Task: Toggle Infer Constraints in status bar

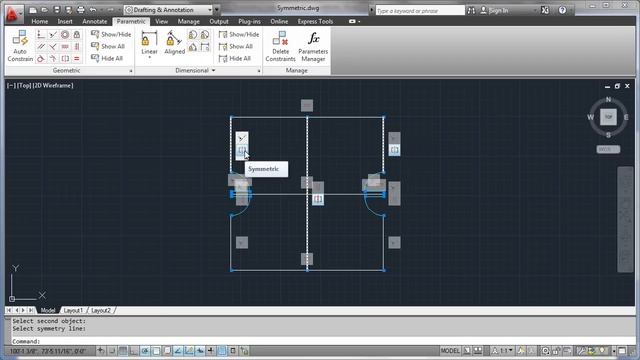Action: coord(101,351)
